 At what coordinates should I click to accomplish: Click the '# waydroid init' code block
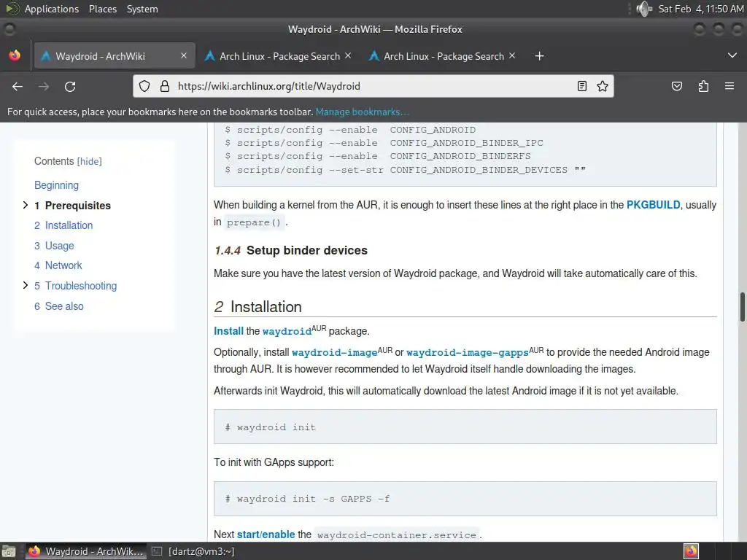tap(465, 427)
